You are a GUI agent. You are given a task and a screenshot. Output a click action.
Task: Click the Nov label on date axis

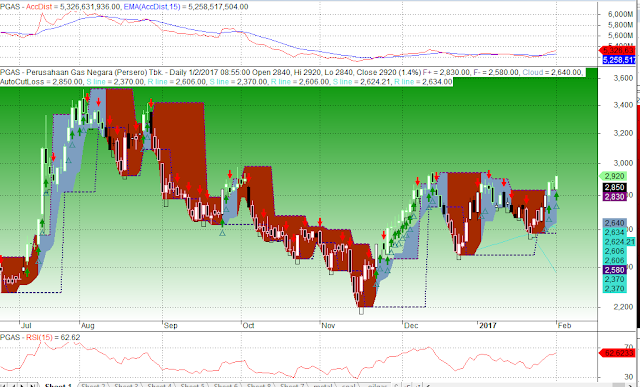328,325
